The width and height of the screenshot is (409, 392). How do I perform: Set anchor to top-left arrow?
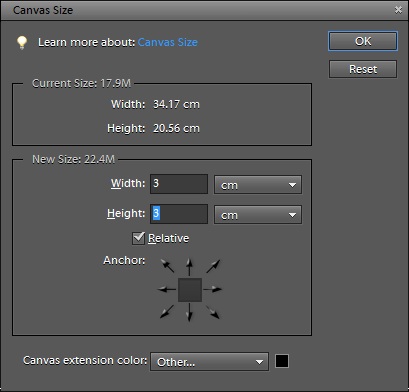(x=168, y=266)
